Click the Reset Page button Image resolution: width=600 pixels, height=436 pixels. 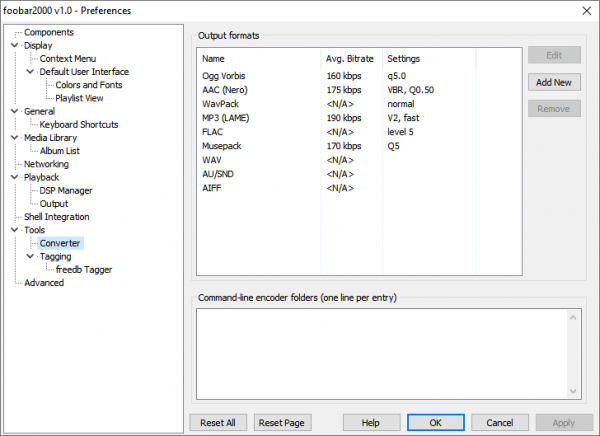[280, 422]
